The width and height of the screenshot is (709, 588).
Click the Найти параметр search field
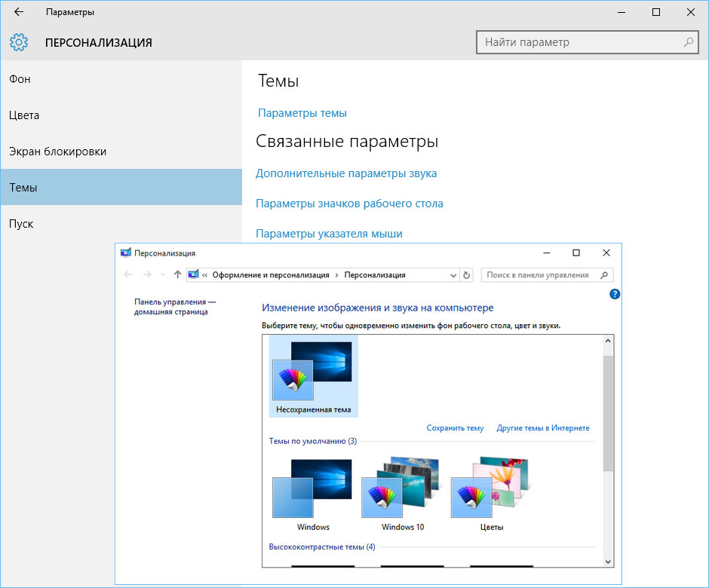point(588,42)
